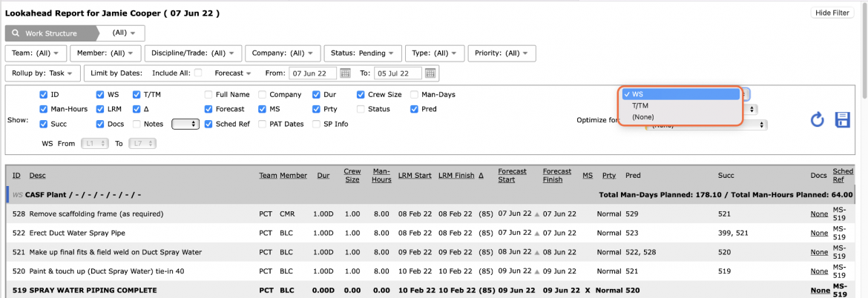
Task: Click the blue save floppy disk icon
Action: click(x=842, y=119)
